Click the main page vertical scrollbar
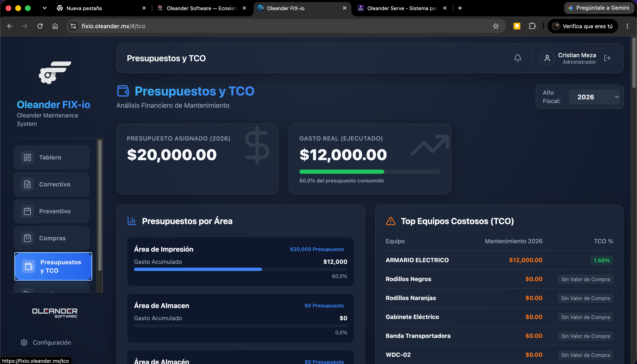 (x=634, y=62)
